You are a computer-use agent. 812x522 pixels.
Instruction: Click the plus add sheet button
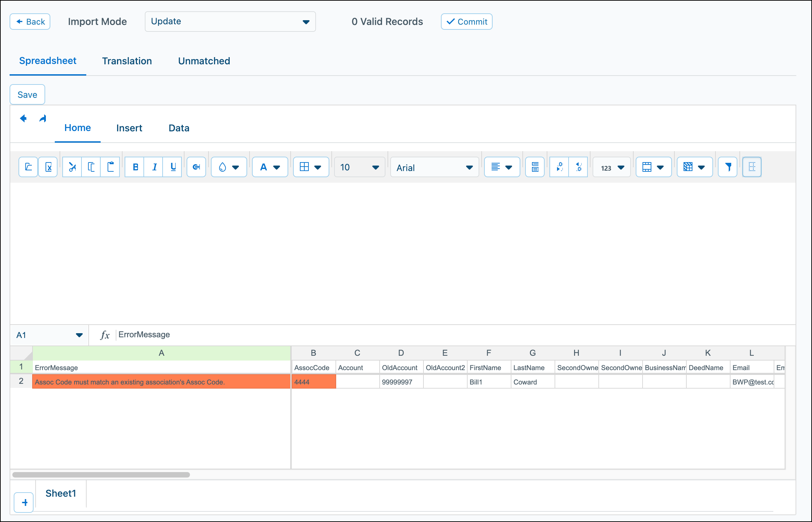(24, 503)
